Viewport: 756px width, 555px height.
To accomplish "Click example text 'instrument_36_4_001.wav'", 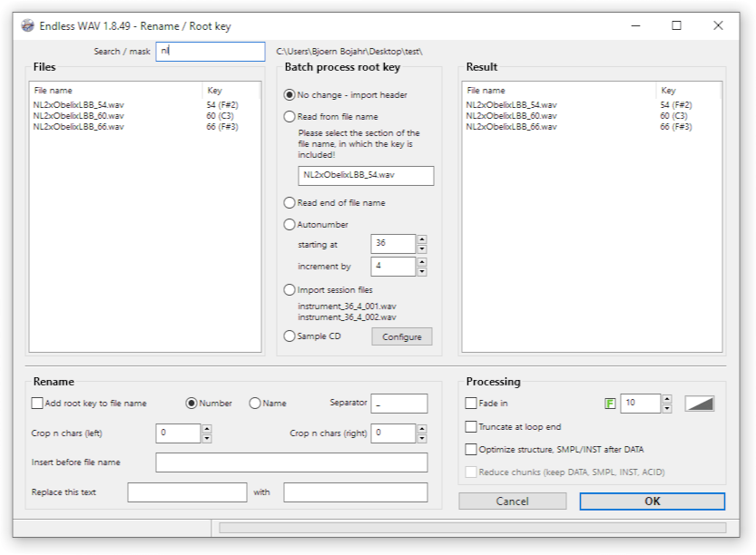I will tap(347, 307).
